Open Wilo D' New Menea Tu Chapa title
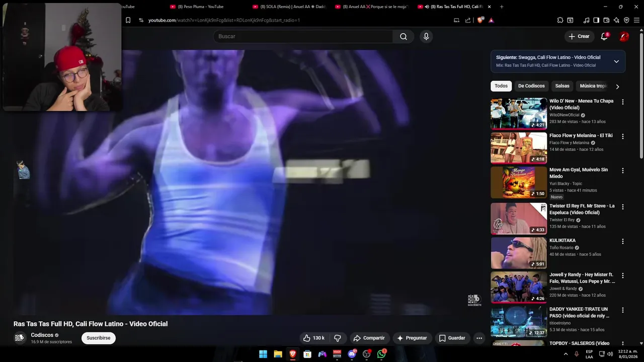644x362 pixels. [x=581, y=104]
